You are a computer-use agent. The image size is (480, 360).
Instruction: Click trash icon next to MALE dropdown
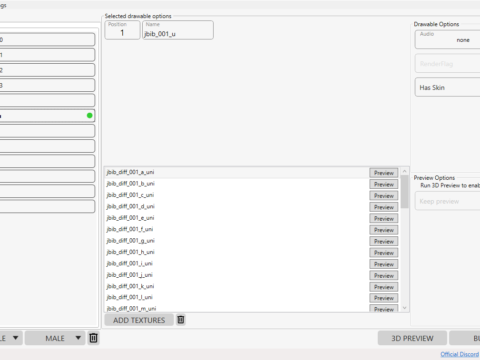point(94,338)
